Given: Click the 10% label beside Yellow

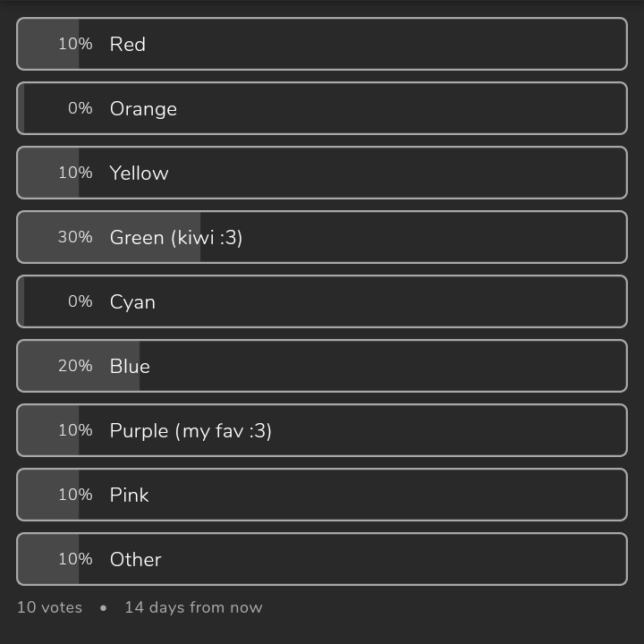Looking at the screenshot, I should click(x=75, y=173).
